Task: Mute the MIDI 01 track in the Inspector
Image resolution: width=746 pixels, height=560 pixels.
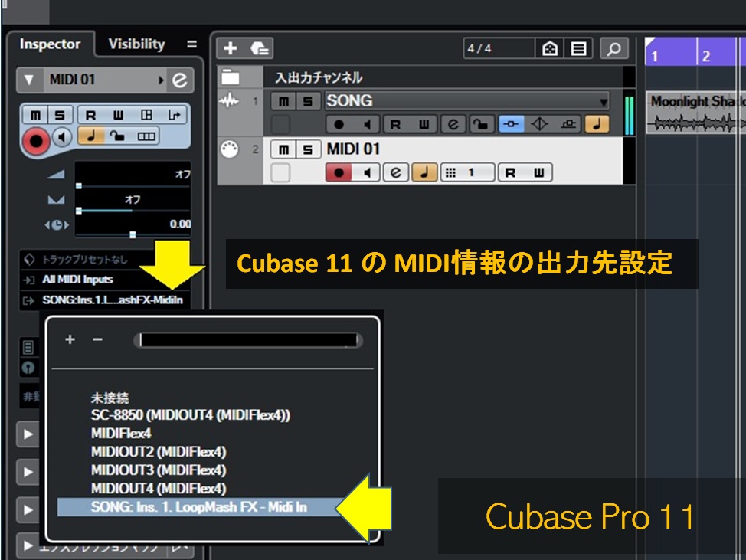Action: 35,115
